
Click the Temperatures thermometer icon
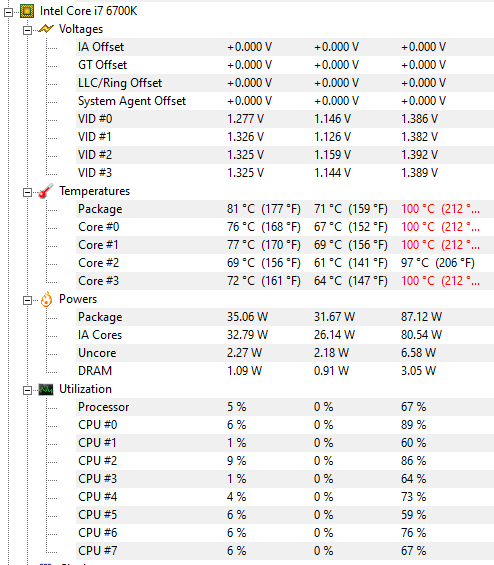point(46,191)
